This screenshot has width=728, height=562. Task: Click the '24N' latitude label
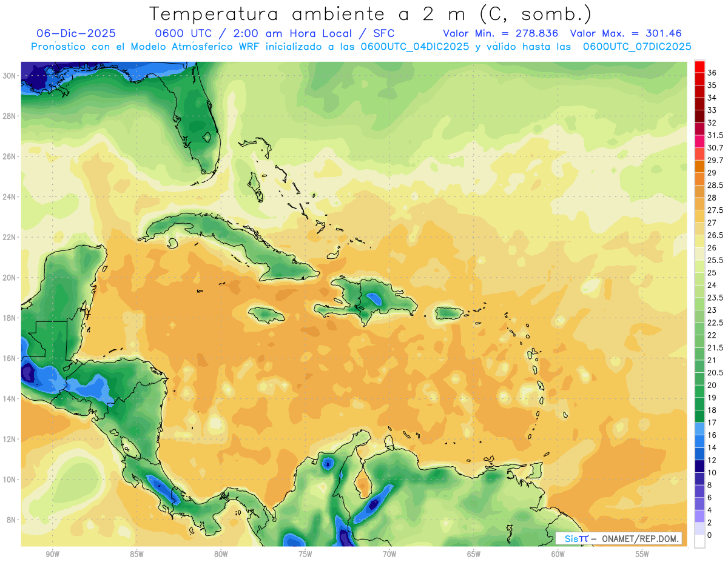tap(9, 197)
